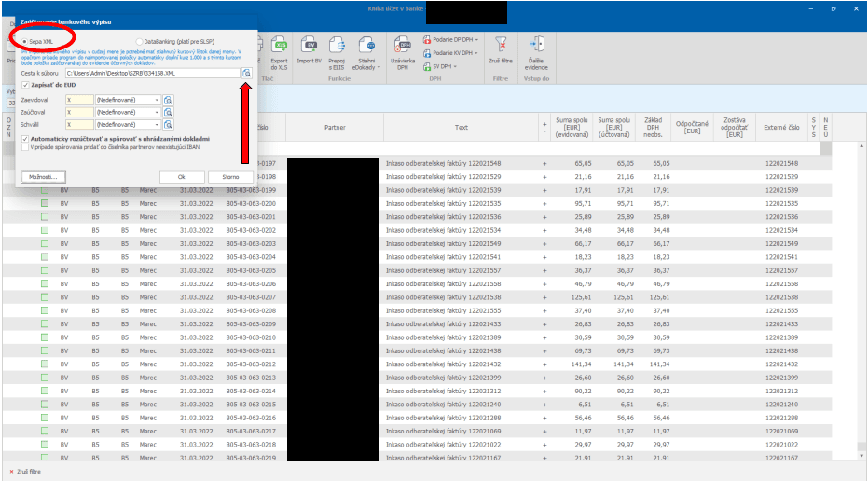Viewport: 868px width, 481px height.
Task: Click the Cesta k súboru path field
Action: 152,73
